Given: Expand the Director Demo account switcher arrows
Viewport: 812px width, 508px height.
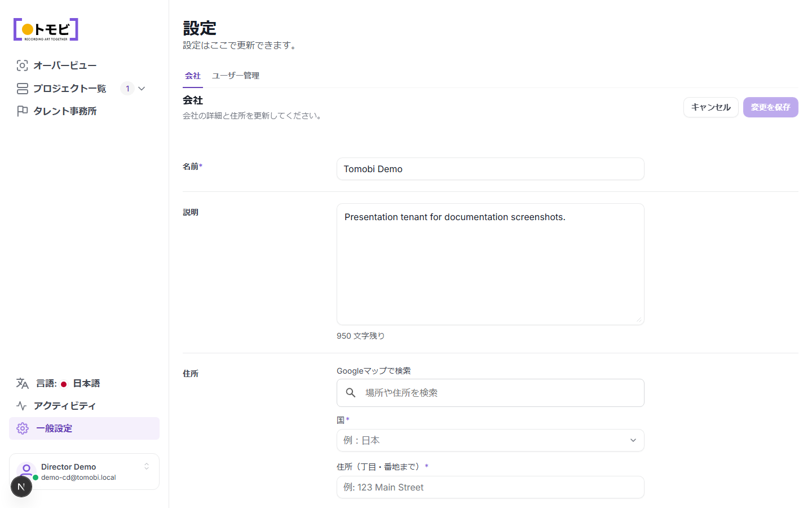Looking at the screenshot, I should pos(147,466).
